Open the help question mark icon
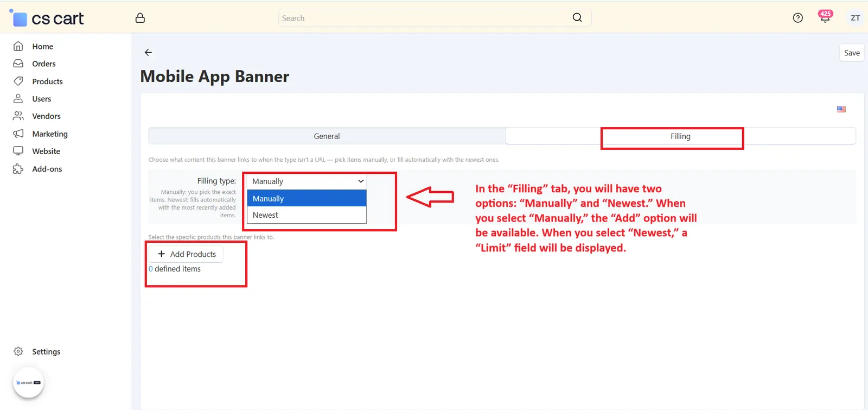868x410 pixels. click(797, 18)
